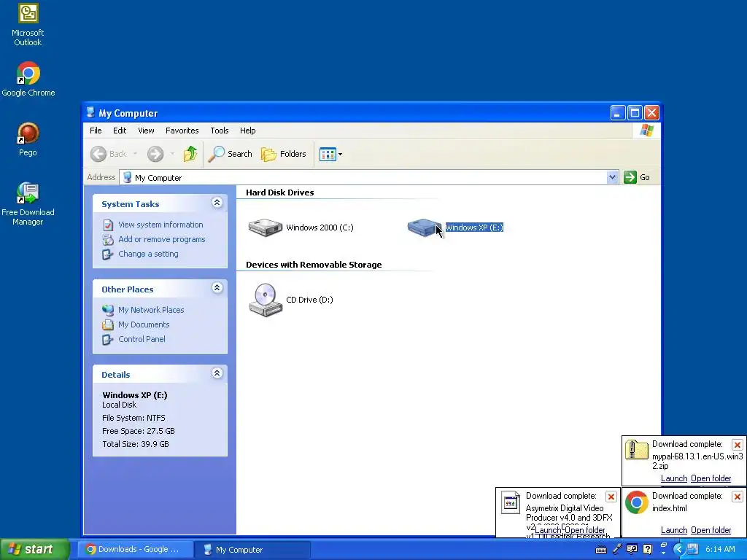Screen dimensions: 747x560
Task: Open the Views dropdown button
Action: point(330,155)
